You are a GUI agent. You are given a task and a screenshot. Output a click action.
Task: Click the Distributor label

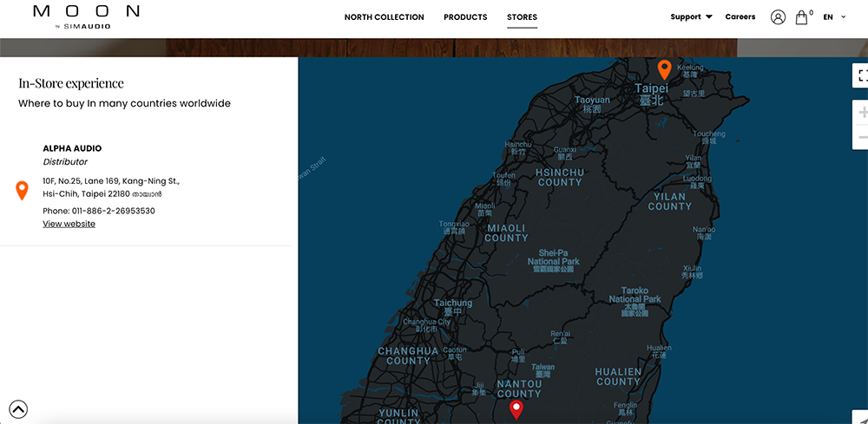[65, 162]
